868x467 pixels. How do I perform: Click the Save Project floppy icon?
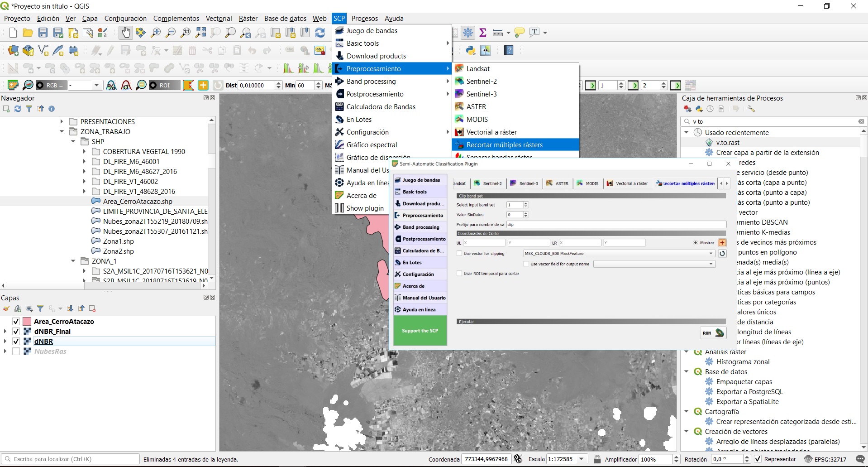click(x=43, y=33)
